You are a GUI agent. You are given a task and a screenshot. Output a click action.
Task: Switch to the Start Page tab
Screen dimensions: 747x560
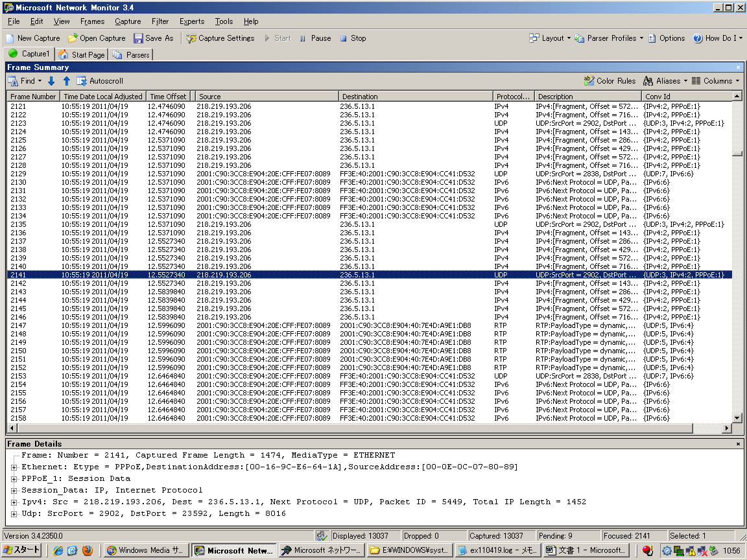coord(82,54)
